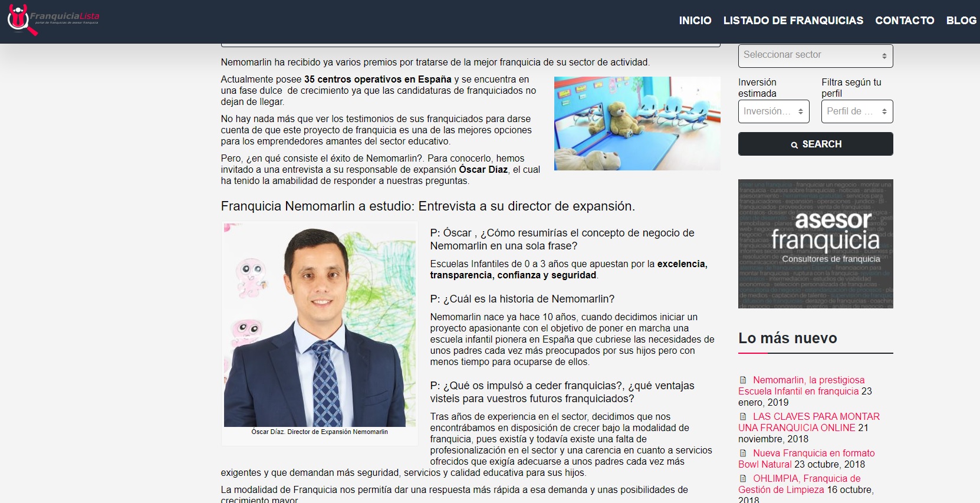Open link Nemomarlin, la prestigiosa Escuela Infantil
Image resolution: width=980 pixels, height=503 pixels.
[x=801, y=386]
